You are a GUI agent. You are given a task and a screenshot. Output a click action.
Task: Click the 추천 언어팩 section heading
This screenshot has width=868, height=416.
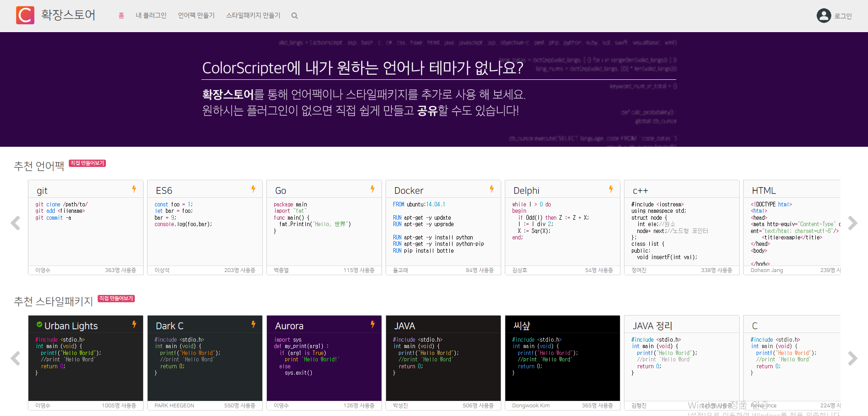(x=39, y=166)
